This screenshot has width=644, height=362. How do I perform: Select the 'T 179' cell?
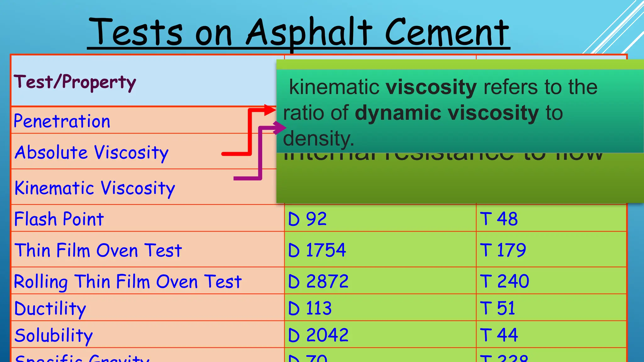(551, 250)
